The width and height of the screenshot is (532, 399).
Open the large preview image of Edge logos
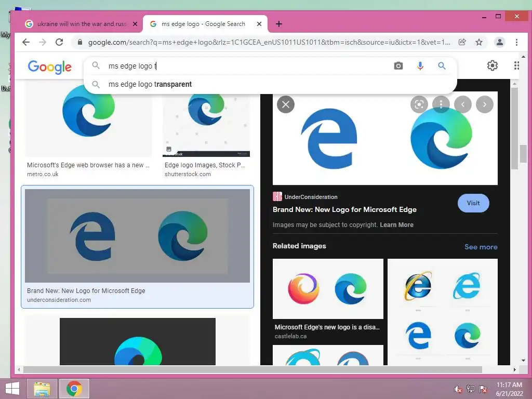tap(385, 138)
